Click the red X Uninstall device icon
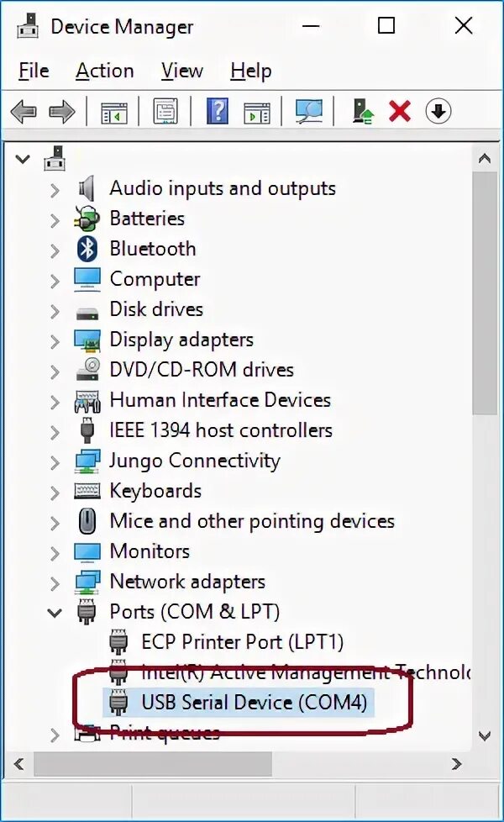This screenshot has width=504, height=822. 400,111
